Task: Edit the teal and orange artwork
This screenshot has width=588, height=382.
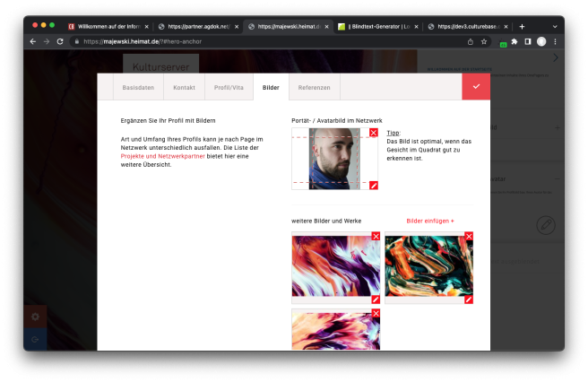Action: [x=469, y=300]
